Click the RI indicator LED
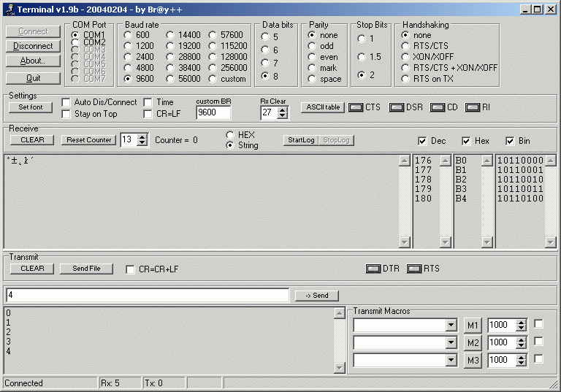Screen dimensions: 561x392 coord(473,108)
